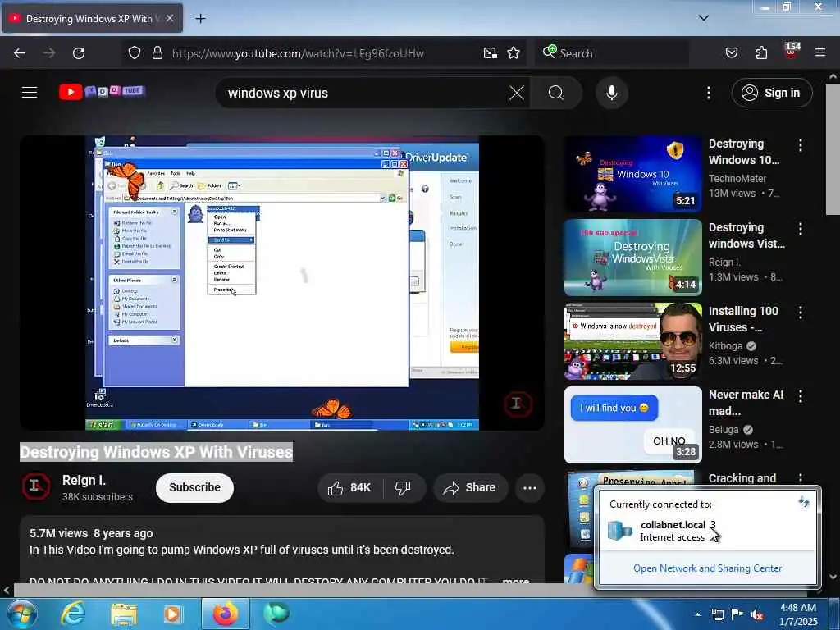Click the green-blue app taskbar icon
The image size is (840, 630).
point(276,614)
